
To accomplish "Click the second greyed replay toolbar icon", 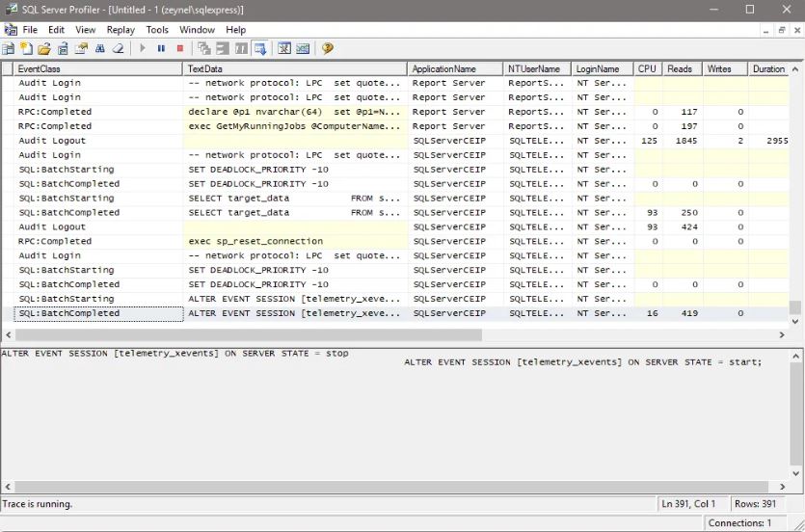I will (223, 49).
